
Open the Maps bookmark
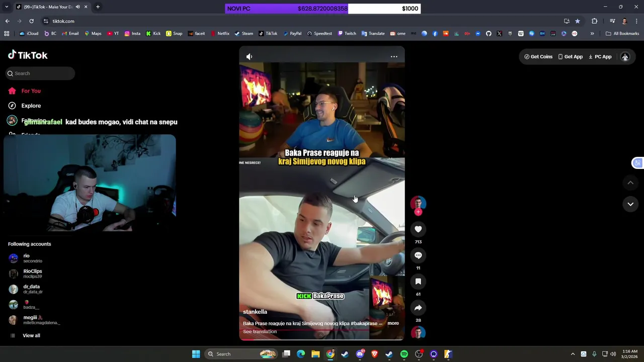point(93,34)
